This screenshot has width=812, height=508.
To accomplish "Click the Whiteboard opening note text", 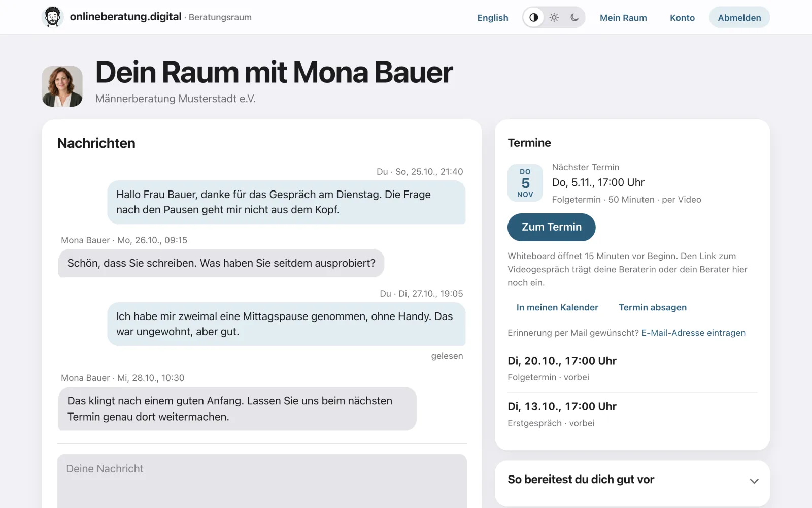I will coord(628,269).
